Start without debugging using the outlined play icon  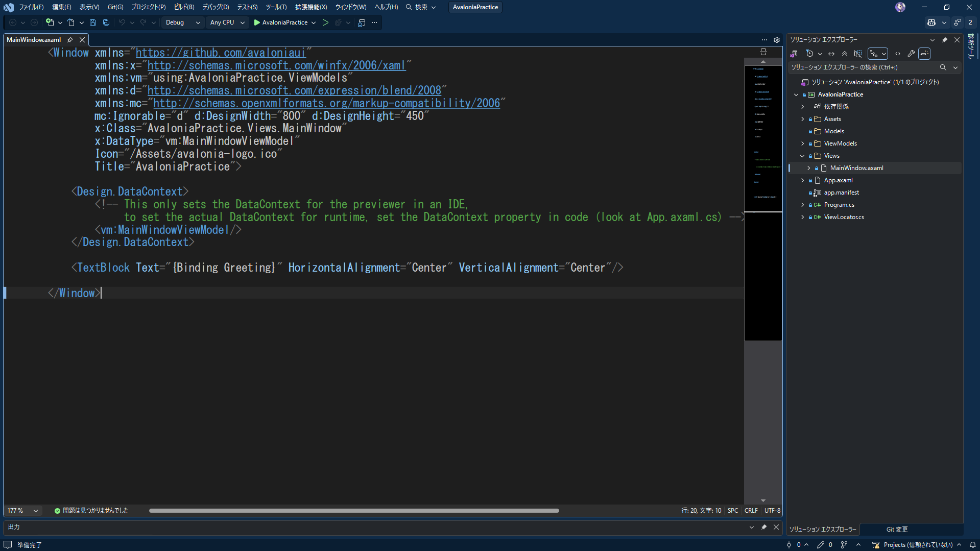click(325, 22)
